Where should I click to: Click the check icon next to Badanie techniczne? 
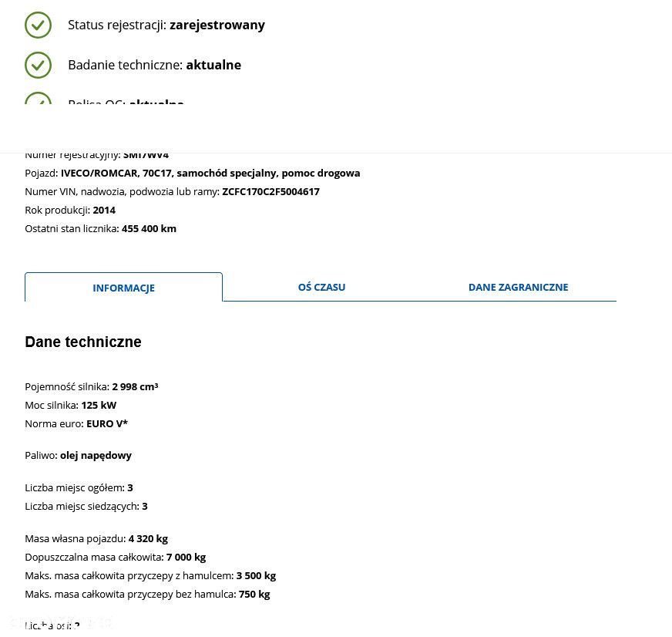[38, 65]
